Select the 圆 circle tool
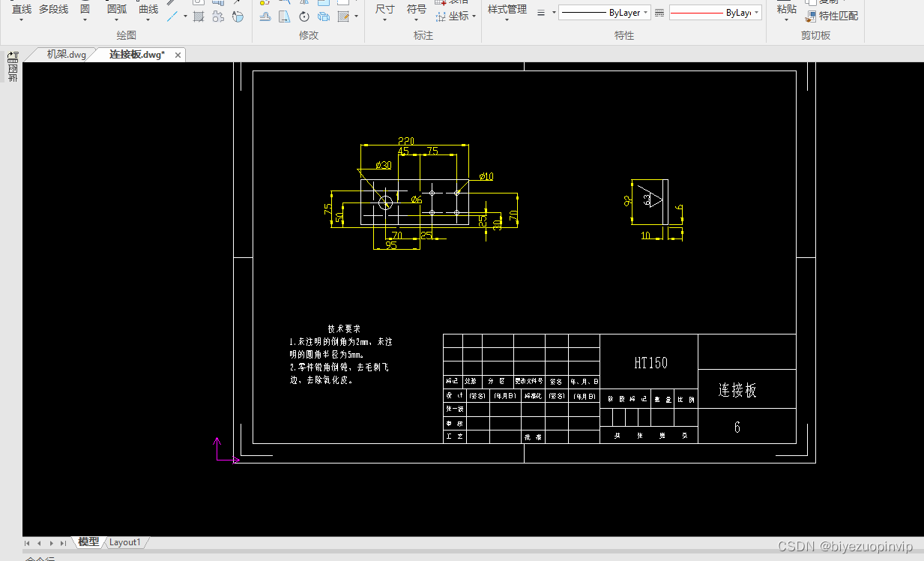The image size is (924, 561). coord(85,9)
